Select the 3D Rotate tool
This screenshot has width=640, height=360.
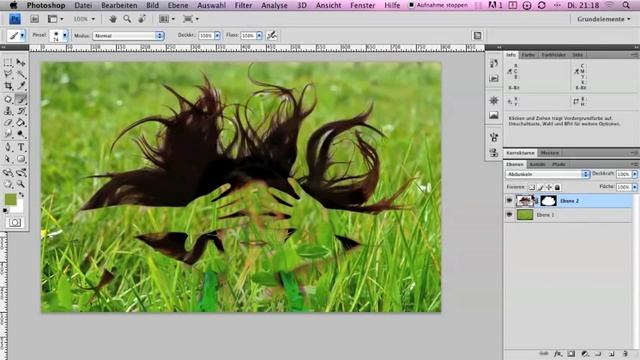[x=8, y=172]
